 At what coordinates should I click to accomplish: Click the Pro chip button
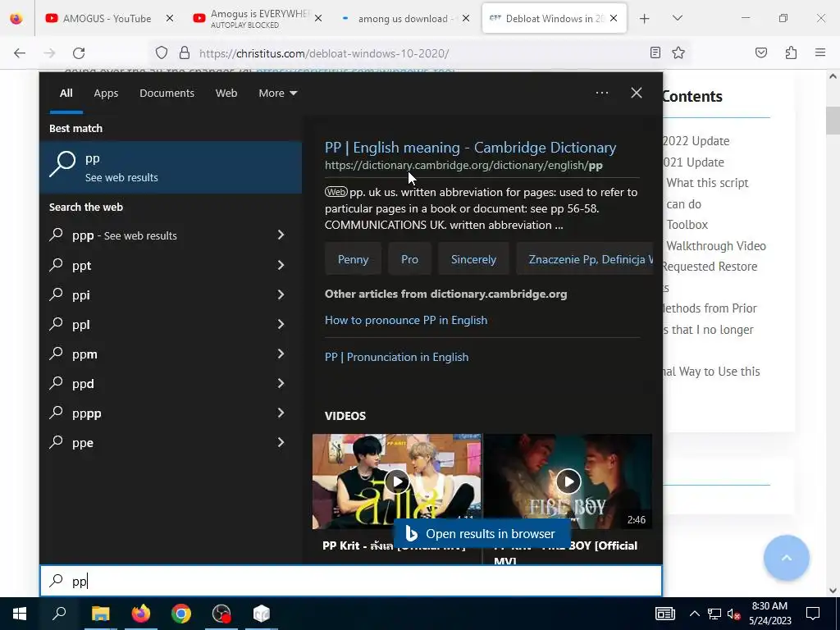(409, 259)
